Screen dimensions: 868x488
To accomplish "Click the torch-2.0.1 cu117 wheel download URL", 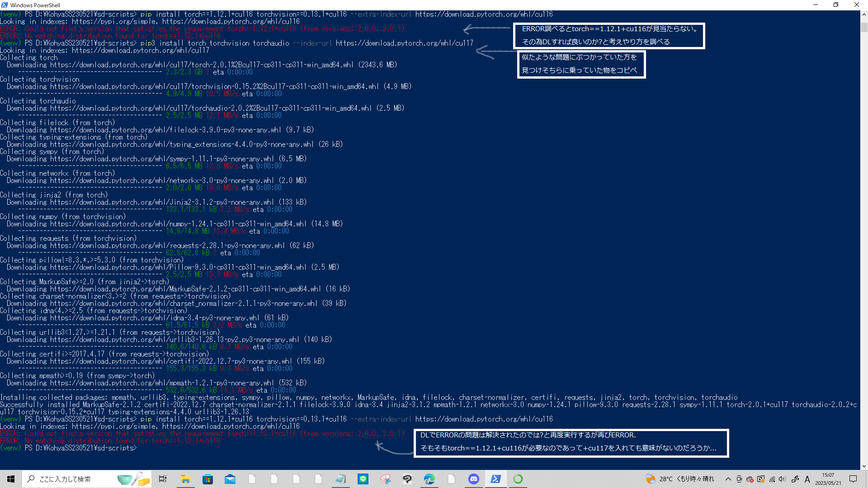I will coord(202,65).
